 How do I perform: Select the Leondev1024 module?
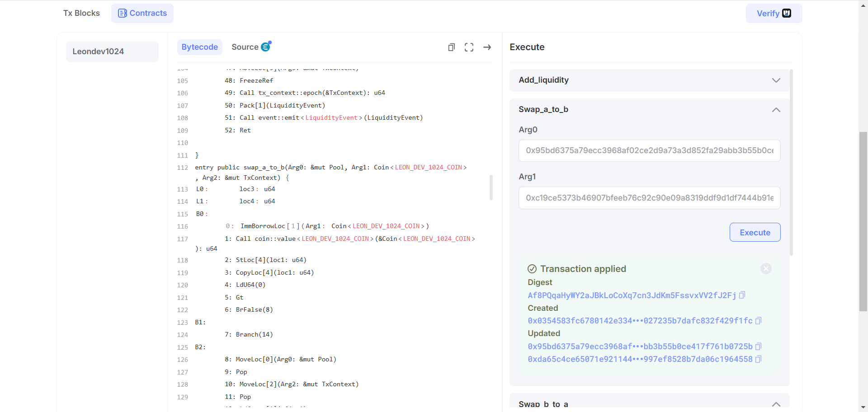click(112, 51)
